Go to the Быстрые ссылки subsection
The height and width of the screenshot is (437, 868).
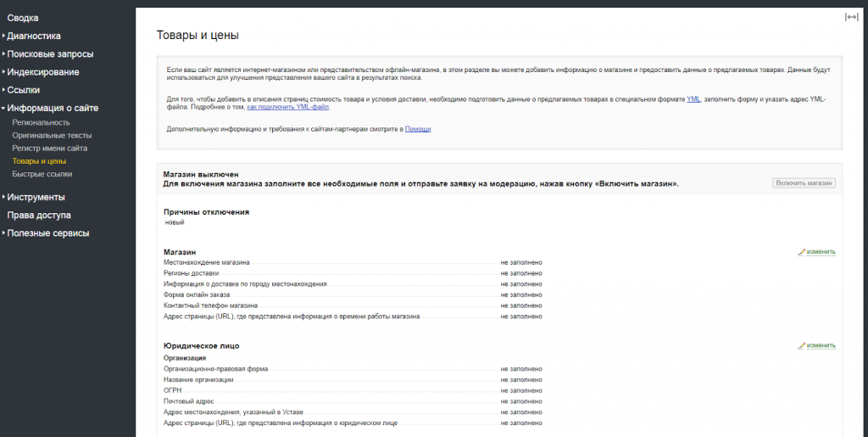42,174
